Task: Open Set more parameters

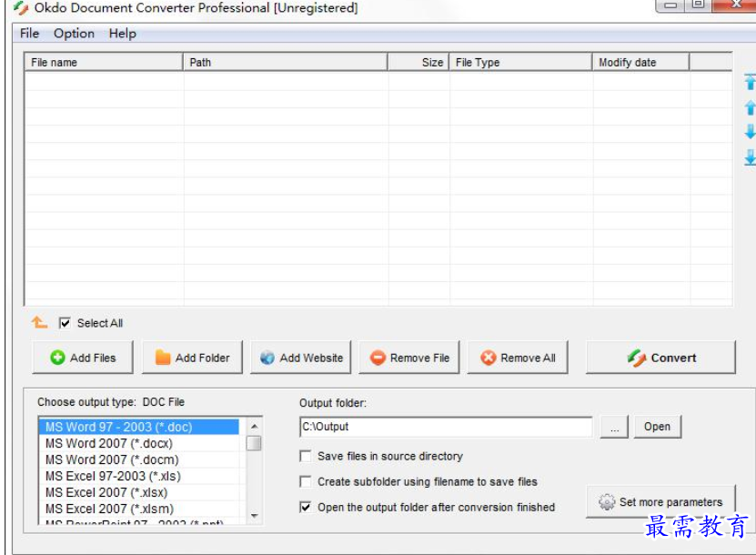Action: point(661,502)
